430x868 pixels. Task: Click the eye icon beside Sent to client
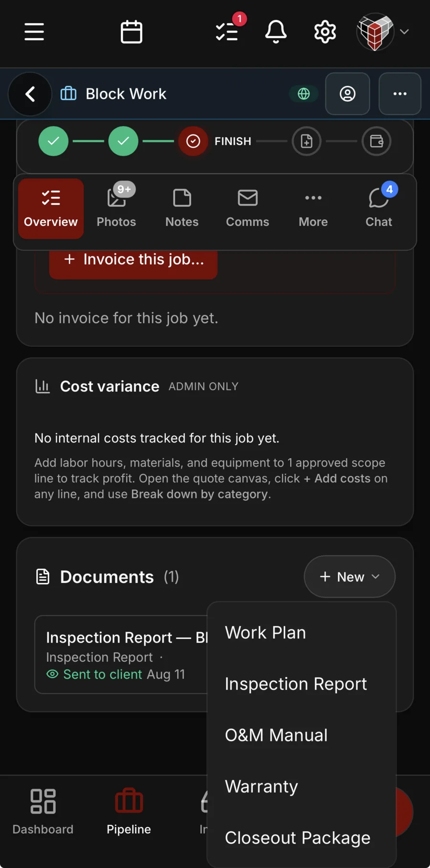52,674
